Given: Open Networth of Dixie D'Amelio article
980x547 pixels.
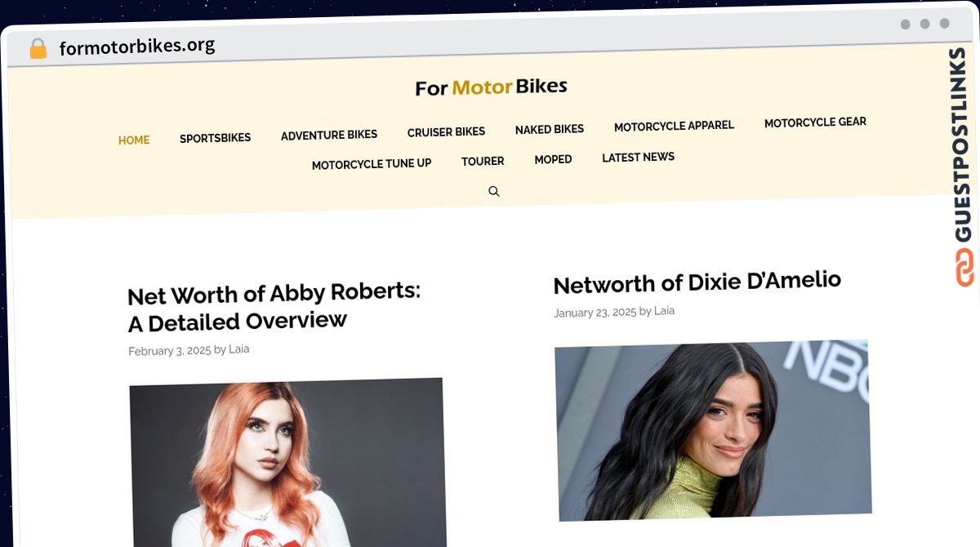Looking at the screenshot, I should 697,282.
